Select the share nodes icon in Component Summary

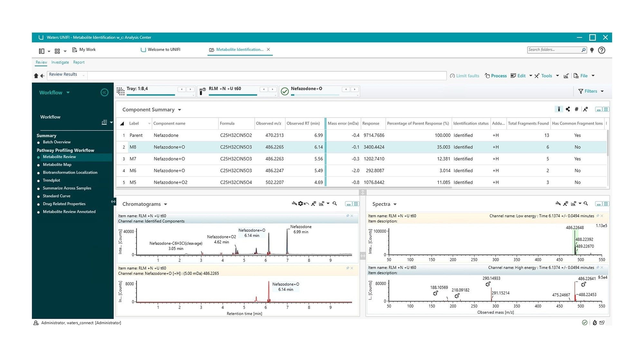pos(568,109)
